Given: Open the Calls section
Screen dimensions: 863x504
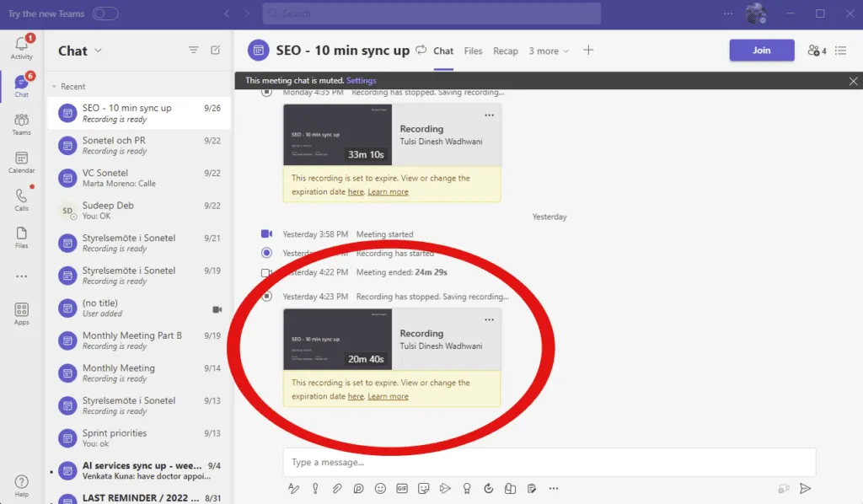Looking at the screenshot, I should (x=21, y=199).
